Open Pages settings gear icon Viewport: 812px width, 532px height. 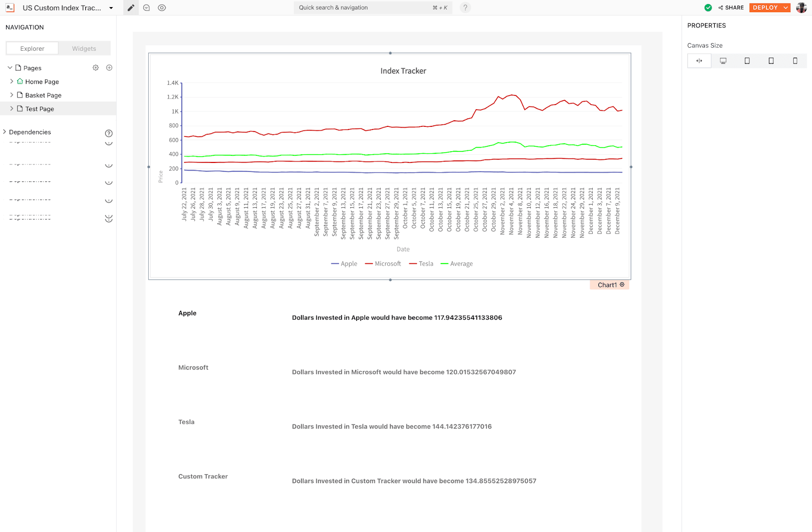tap(95, 68)
